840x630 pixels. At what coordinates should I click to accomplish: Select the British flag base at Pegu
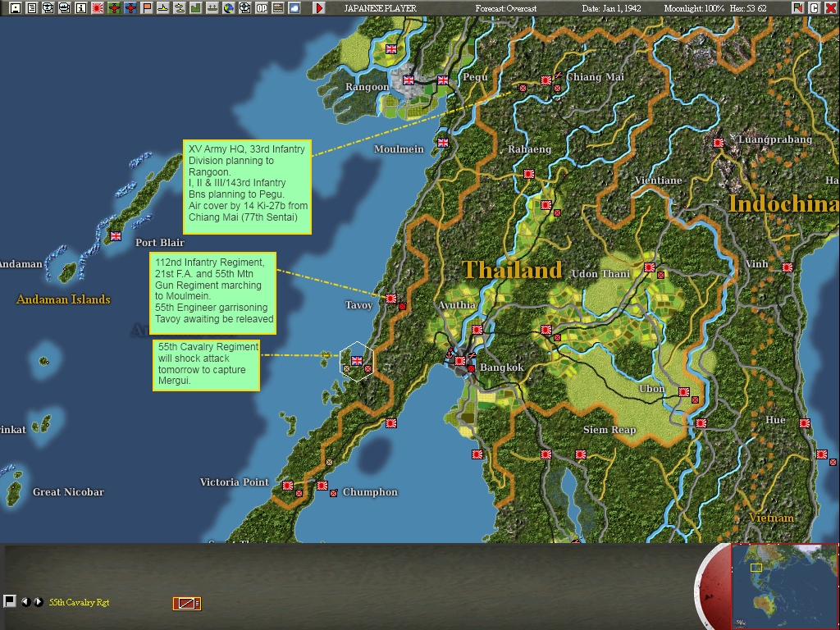[x=443, y=80]
